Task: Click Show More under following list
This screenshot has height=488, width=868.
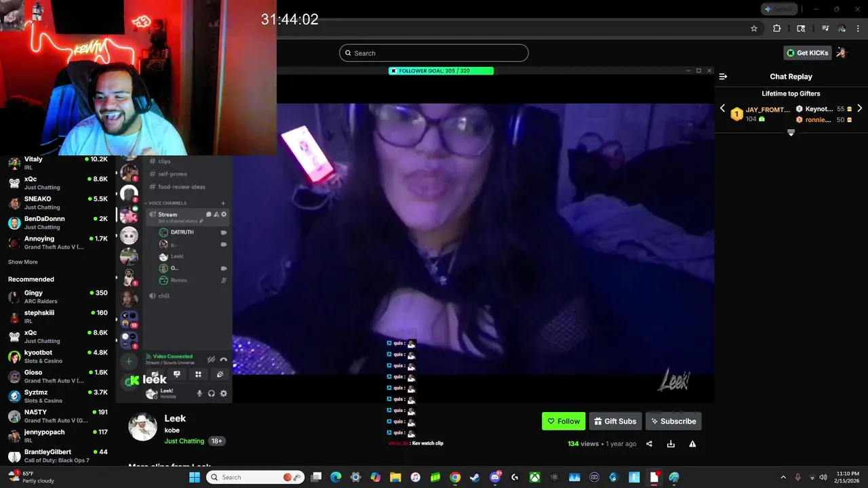Action: [x=23, y=262]
